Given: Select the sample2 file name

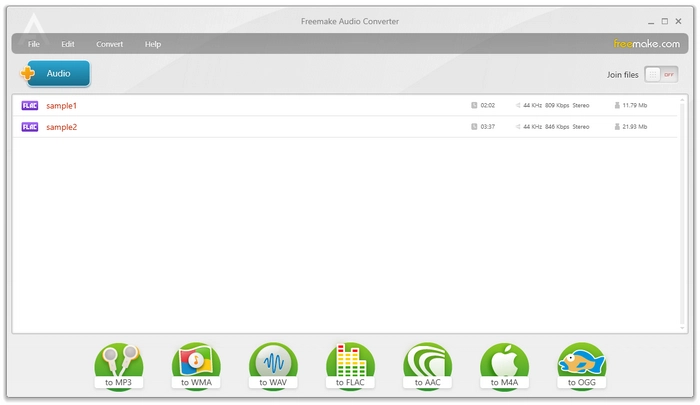Looking at the screenshot, I should pos(62,127).
